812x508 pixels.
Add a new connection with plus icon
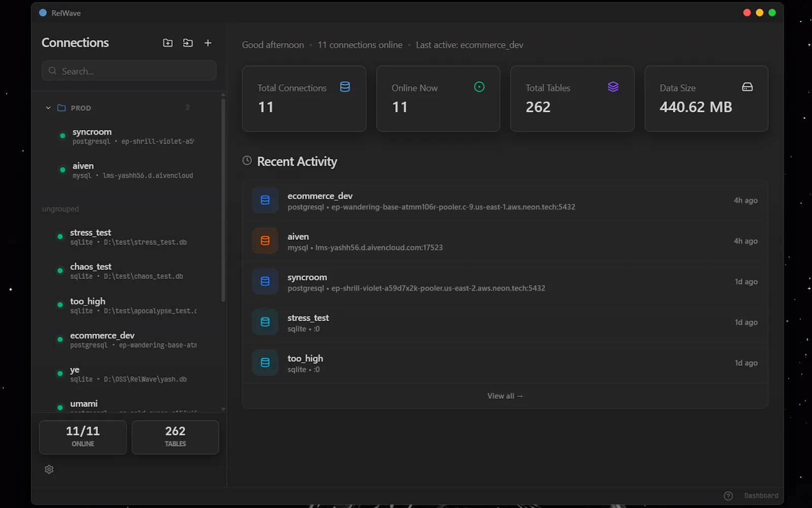click(208, 43)
